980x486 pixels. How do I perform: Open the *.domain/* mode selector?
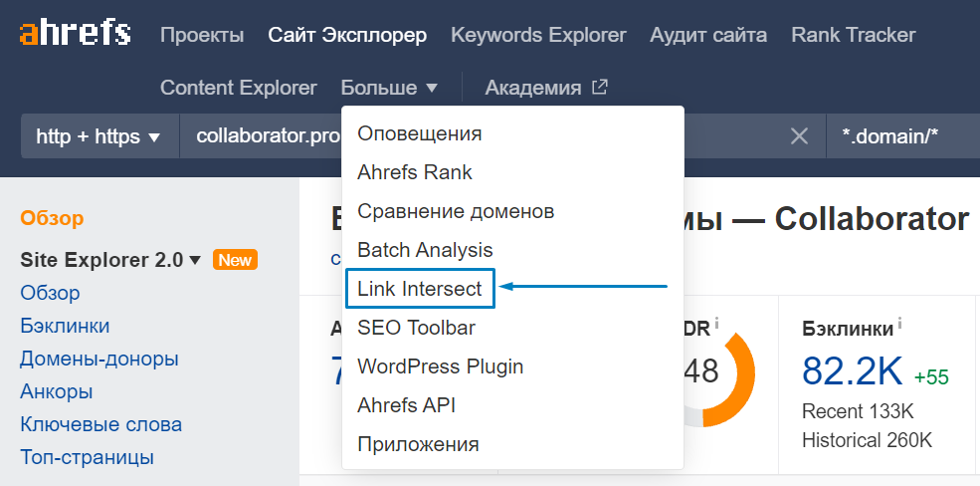pyautogui.click(x=900, y=136)
